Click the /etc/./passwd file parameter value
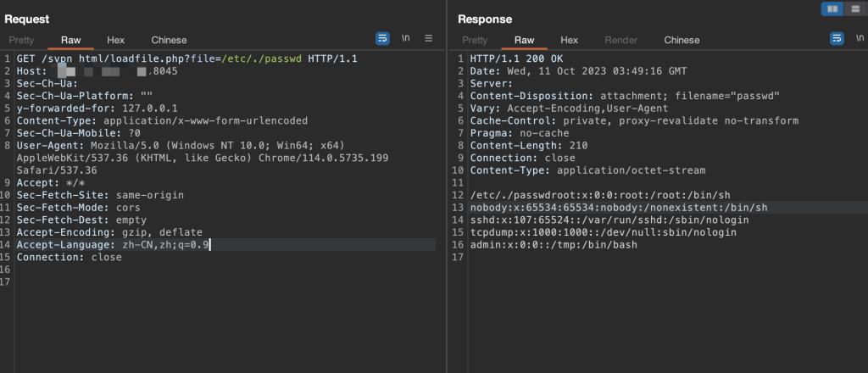The height and width of the screenshot is (373, 868). (x=262, y=58)
